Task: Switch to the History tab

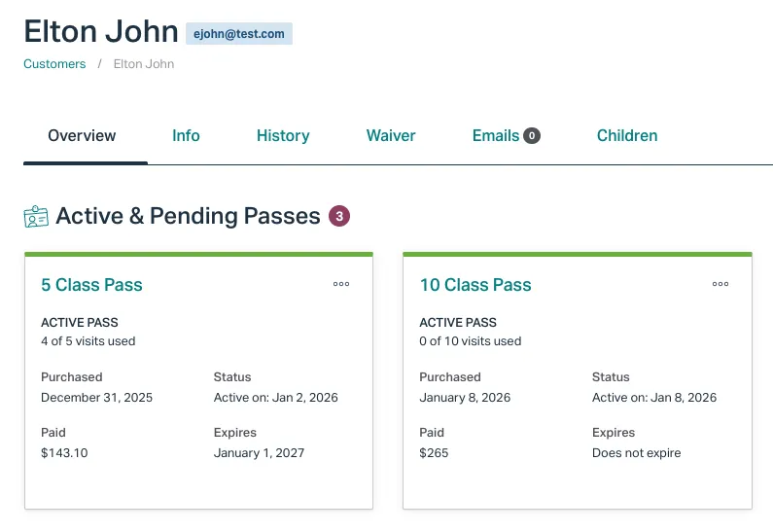Action: 283,136
